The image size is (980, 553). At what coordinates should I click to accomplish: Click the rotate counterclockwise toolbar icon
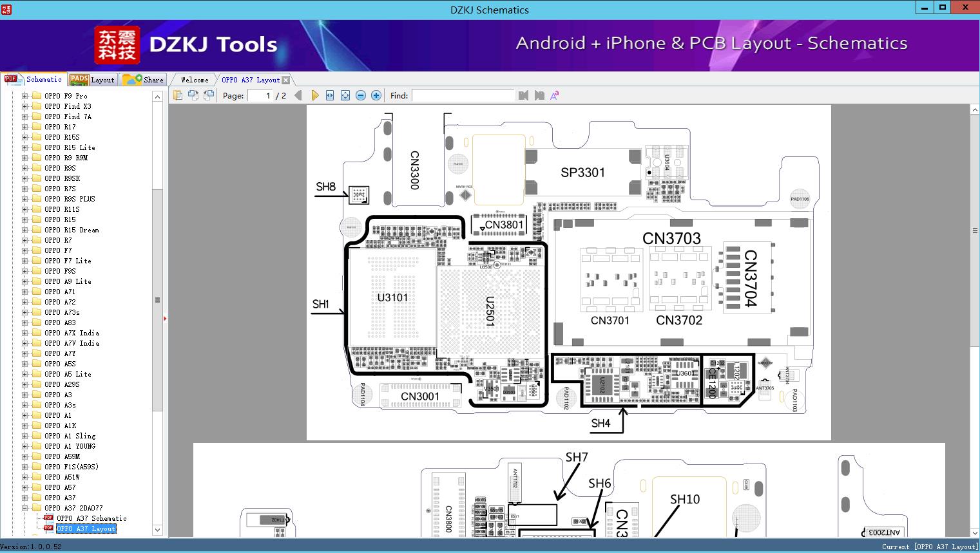pyautogui.click(x=193, y=95)
